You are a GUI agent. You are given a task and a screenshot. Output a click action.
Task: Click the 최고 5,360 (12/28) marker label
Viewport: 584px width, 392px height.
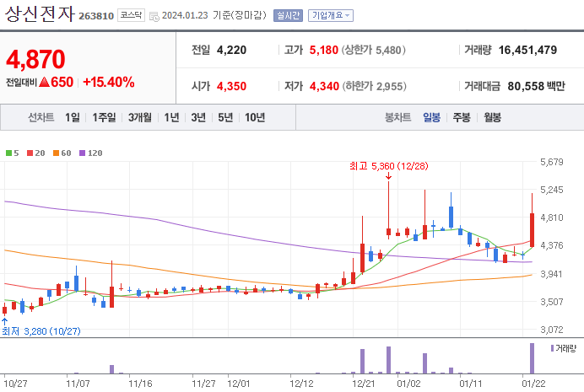pyautogui.click(x=389, y=166)
